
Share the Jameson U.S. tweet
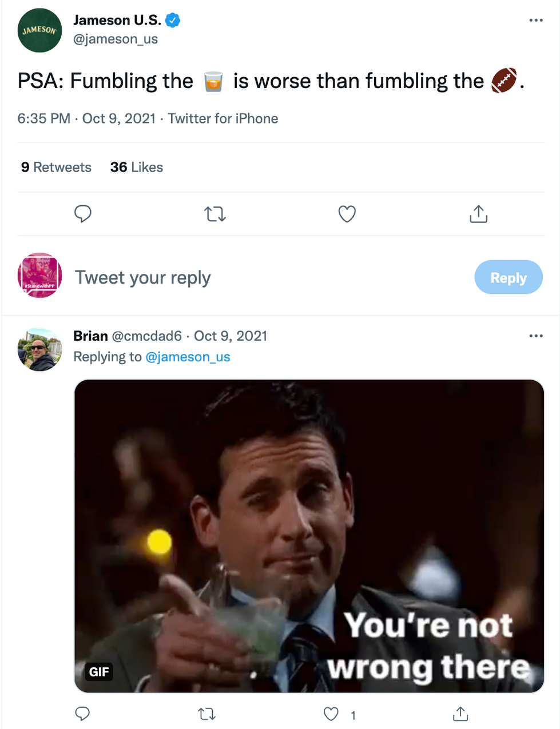click(x=478, y=214)
